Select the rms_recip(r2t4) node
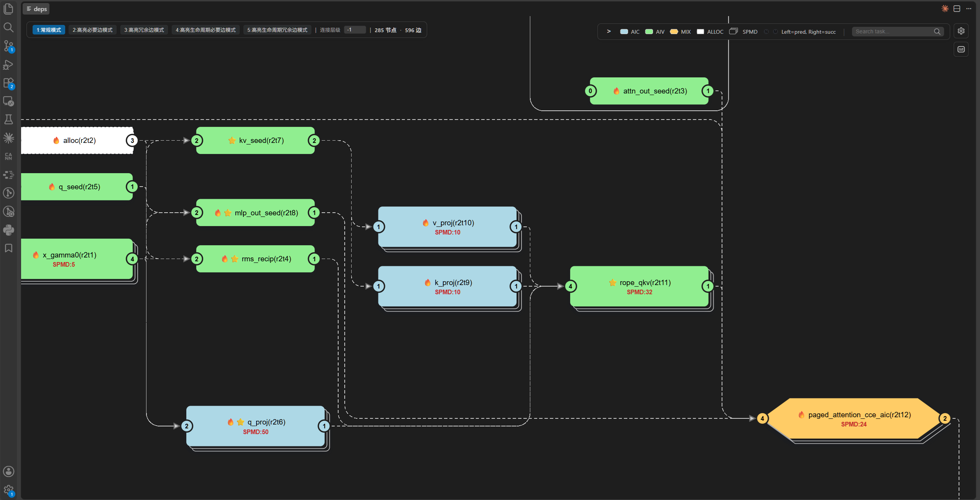Screen dimensions: 980x500 [255, 259]
